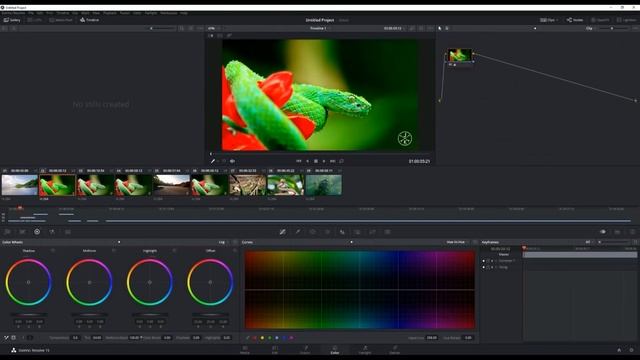Switch to the Edit page tab
The height and width of the screenshot is (360, 640).
pos(275,350)
